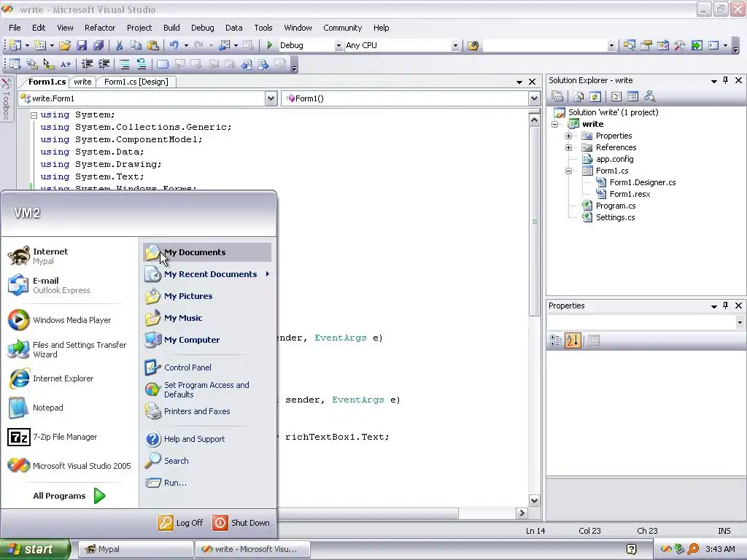Screen dimensions: 747x560
Task: Toggle a bookmark on the current line
Action: coord(163,64)
